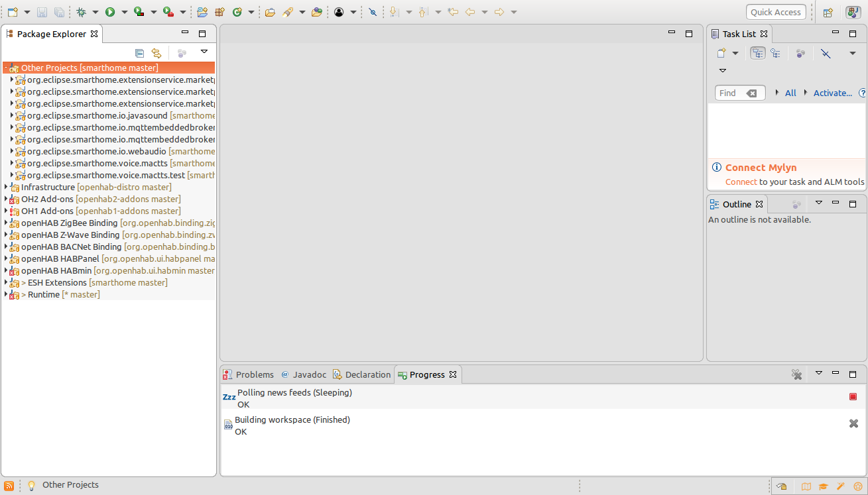Click the Back navigation arrow
The image size is (868, 495).
pyautogui.click(x=470, y=12)
